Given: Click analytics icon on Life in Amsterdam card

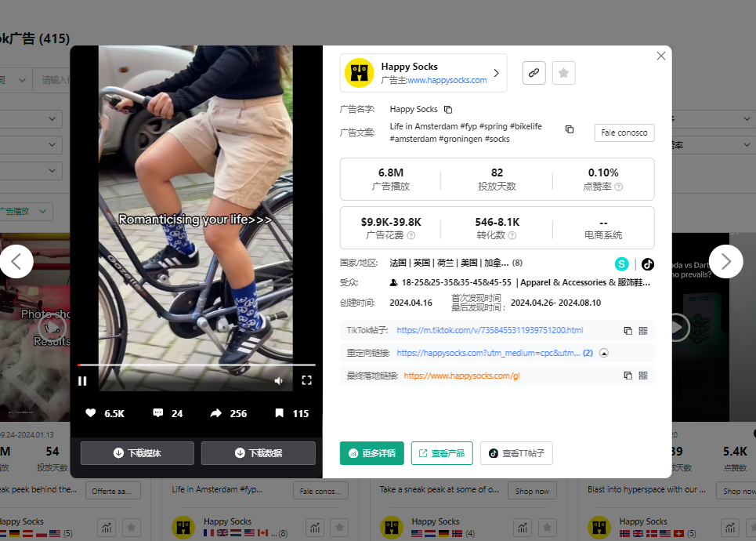Looking at the screenshot, I should click(x=315, y=528).
